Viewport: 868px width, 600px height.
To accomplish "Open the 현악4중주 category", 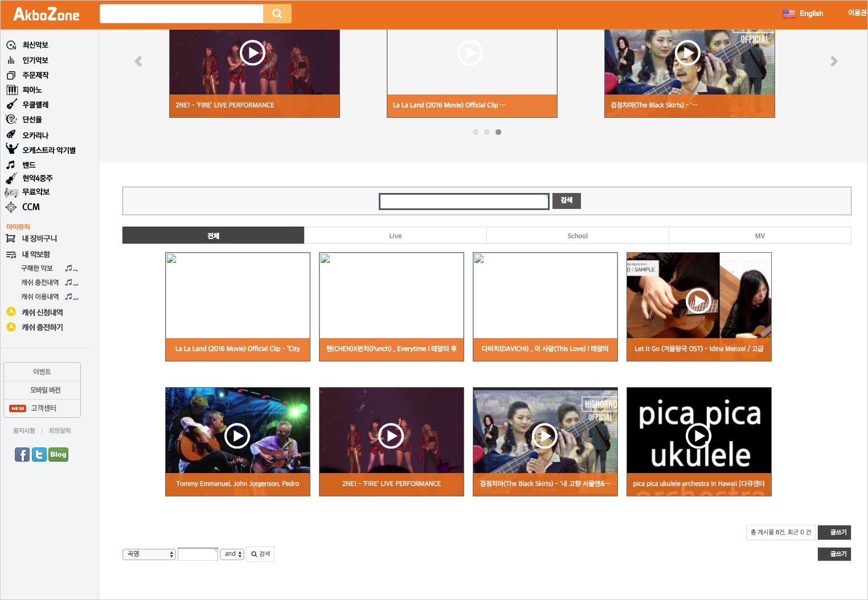I will pos(37,178).
